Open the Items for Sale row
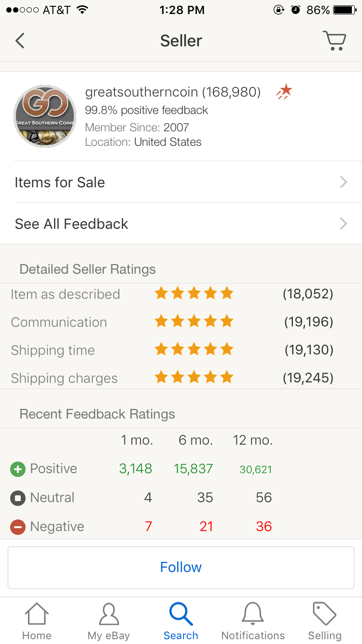This screenshot has height=644, width=362. (x=181, y=182)
